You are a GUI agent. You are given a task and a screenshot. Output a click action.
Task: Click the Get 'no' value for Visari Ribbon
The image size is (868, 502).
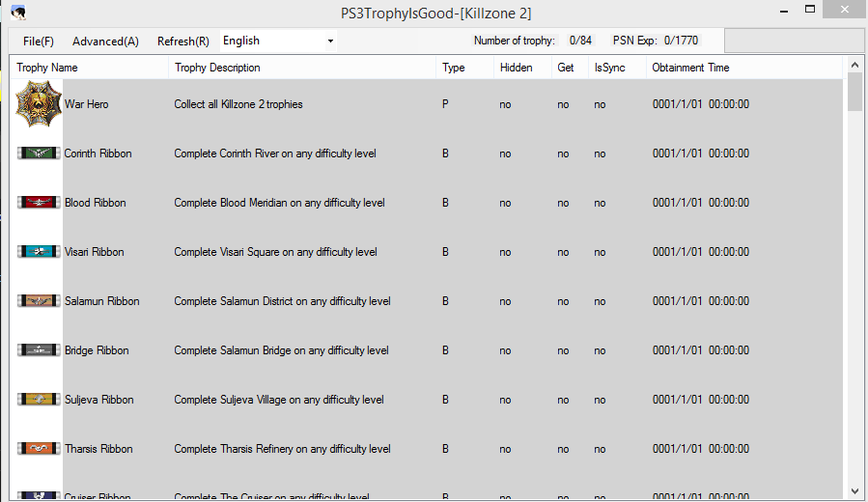point(563,252)
